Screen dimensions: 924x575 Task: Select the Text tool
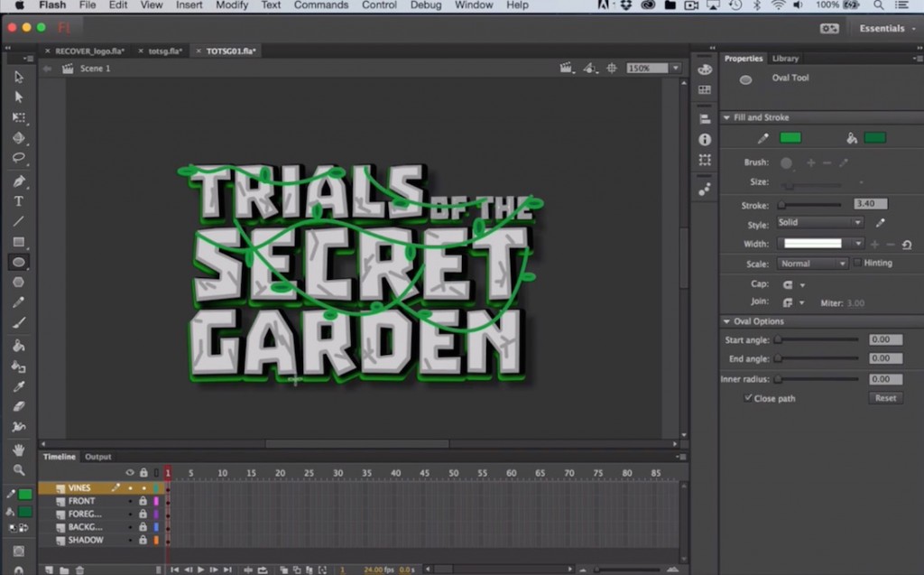(x=18, y=201)
